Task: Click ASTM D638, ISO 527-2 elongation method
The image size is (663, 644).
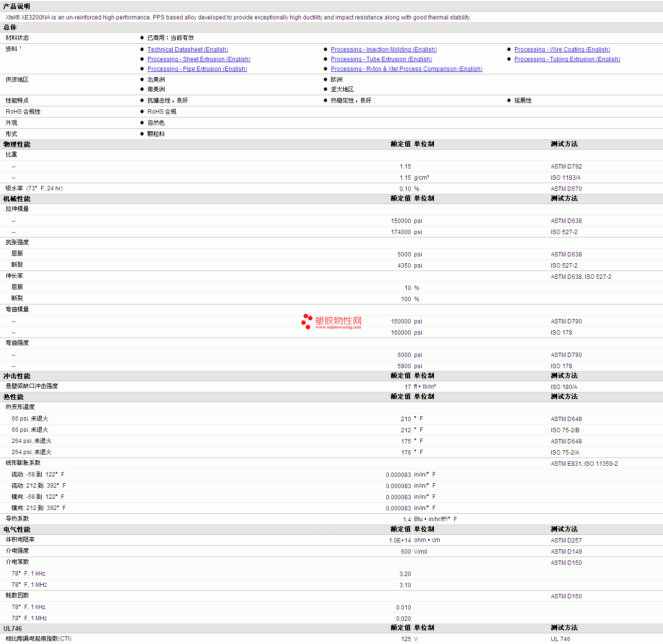Action: [x=581, y=277]
